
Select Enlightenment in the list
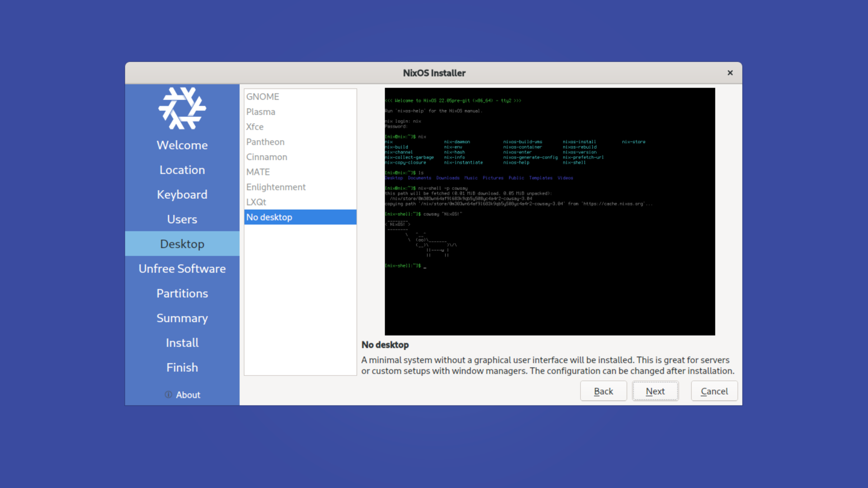276,187
